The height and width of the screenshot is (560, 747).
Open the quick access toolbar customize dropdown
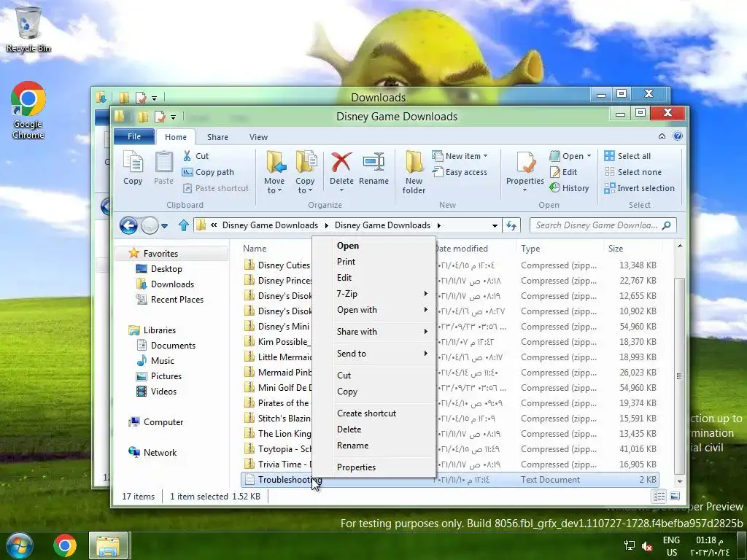[174, 117]
